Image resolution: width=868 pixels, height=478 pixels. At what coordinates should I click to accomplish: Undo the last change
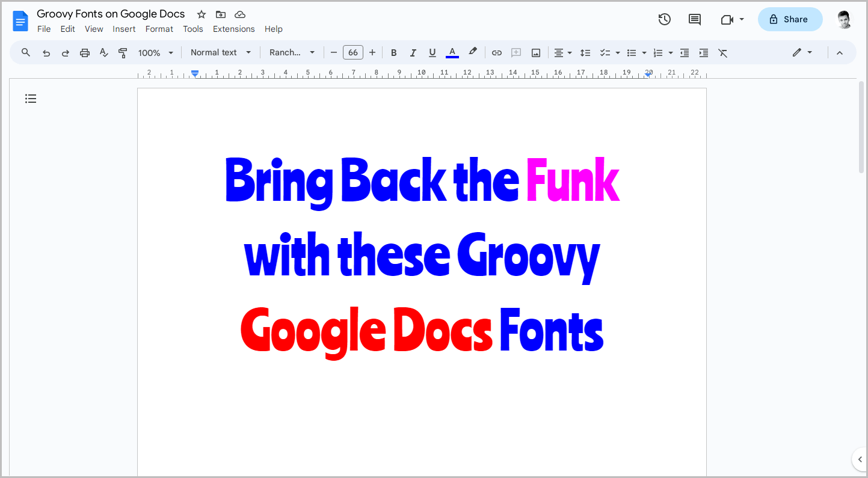pos(46,52)
